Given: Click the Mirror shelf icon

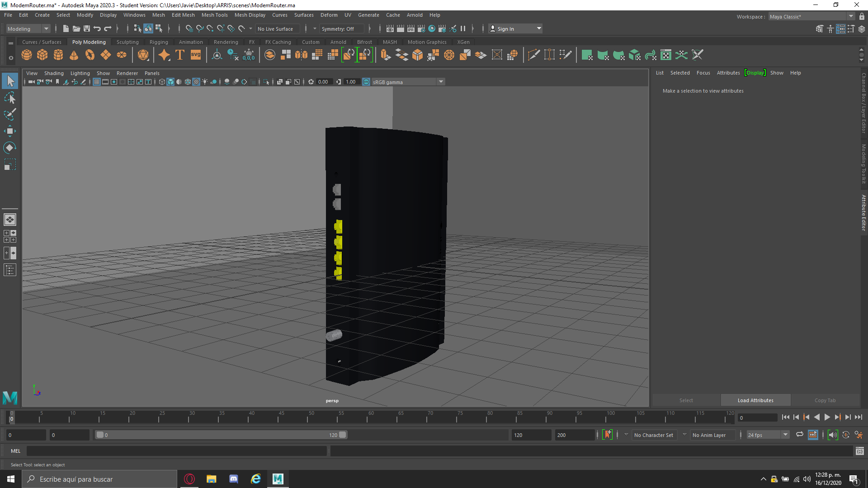Looking at the screenshot, I should [301, 55].
